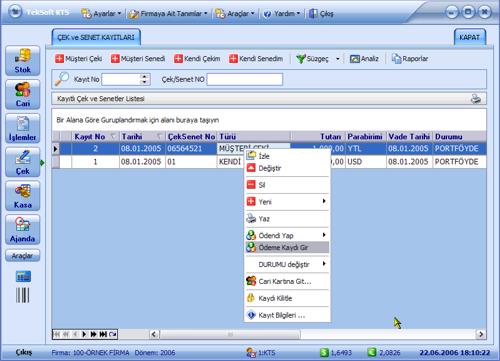
Task: Click the Firma: 100-ÖRNEK FİRMA status text
Action: point(90,353)
